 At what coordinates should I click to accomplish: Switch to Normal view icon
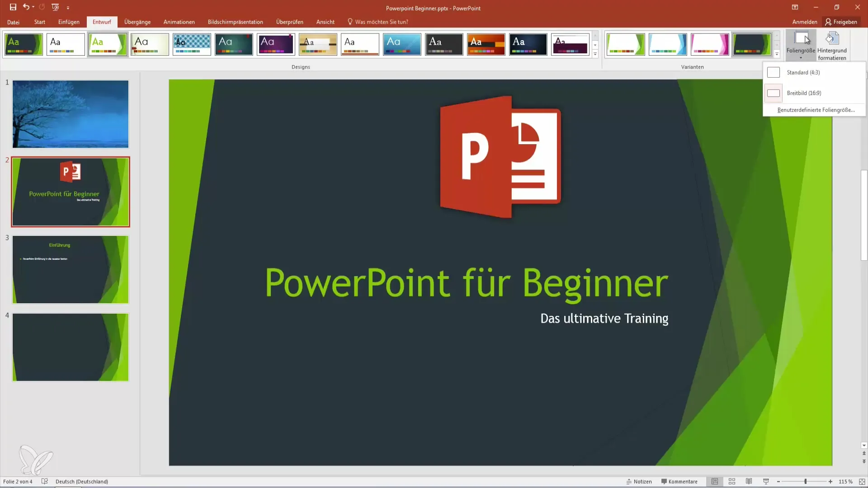(x=715, y=482)
